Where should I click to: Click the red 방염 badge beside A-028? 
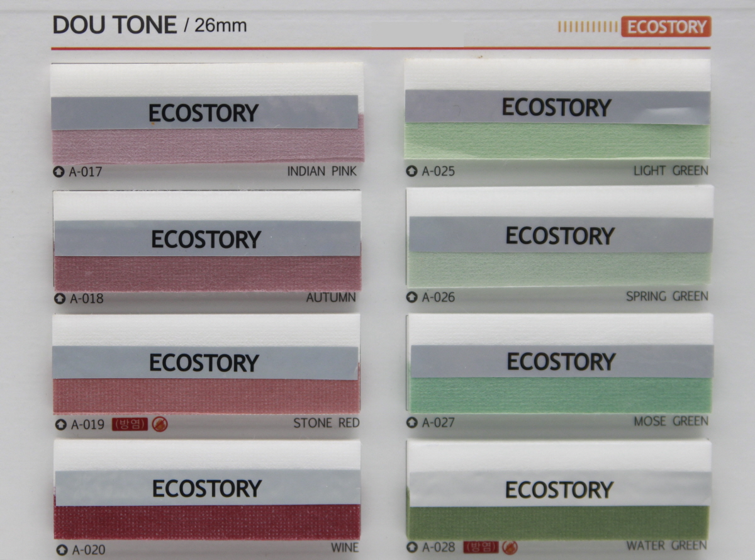(x=481, y=547)
